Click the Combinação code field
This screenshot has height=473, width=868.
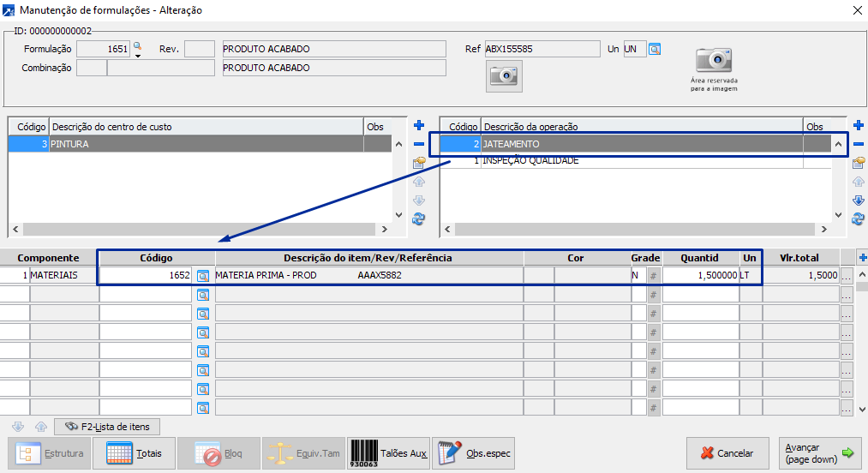pos(92,68)
